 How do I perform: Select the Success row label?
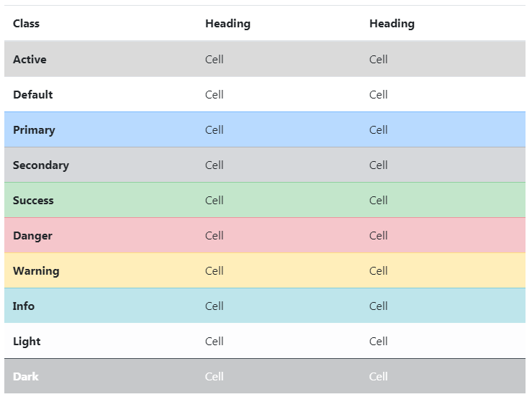point(33,201)
